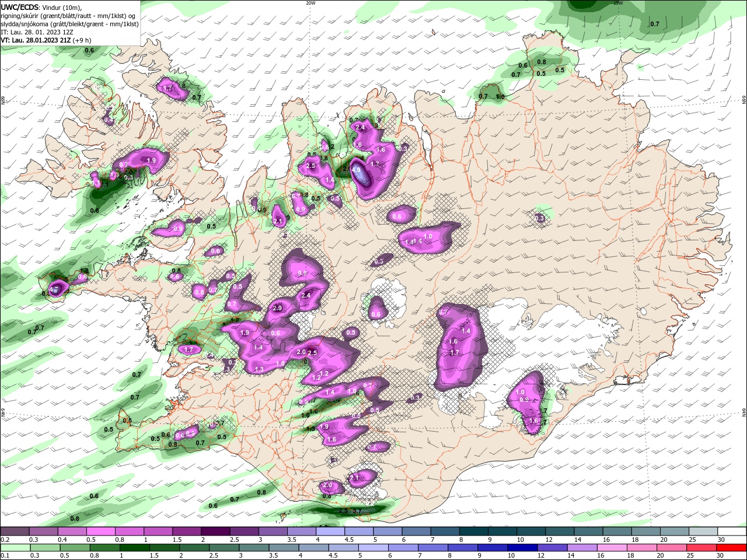747x560 pixels.
Task: Click the '64N' latitude label at right edge
Action: (x=743, y=412)
